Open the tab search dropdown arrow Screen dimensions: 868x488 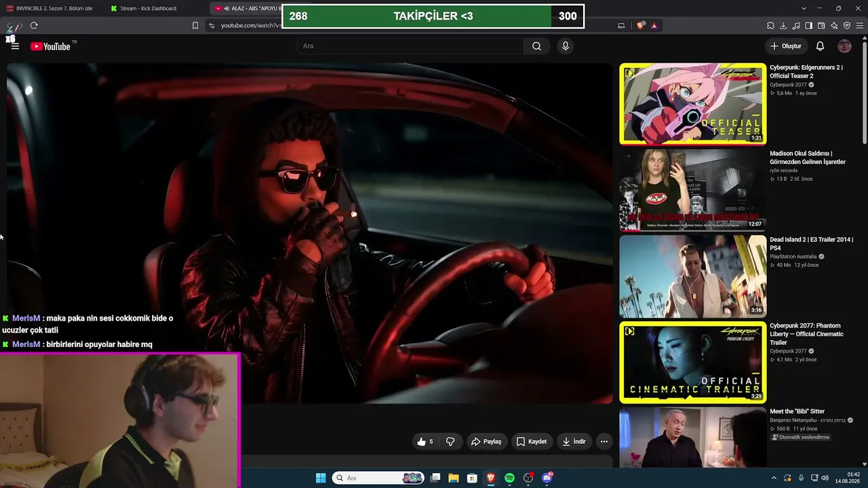click(804, 8)
